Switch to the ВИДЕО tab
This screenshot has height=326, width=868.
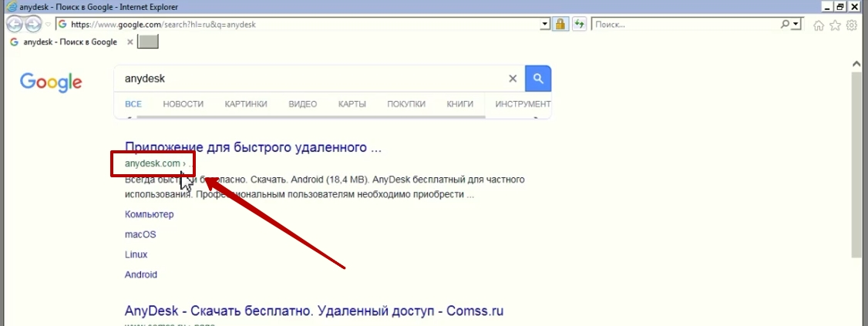point(303,103)
